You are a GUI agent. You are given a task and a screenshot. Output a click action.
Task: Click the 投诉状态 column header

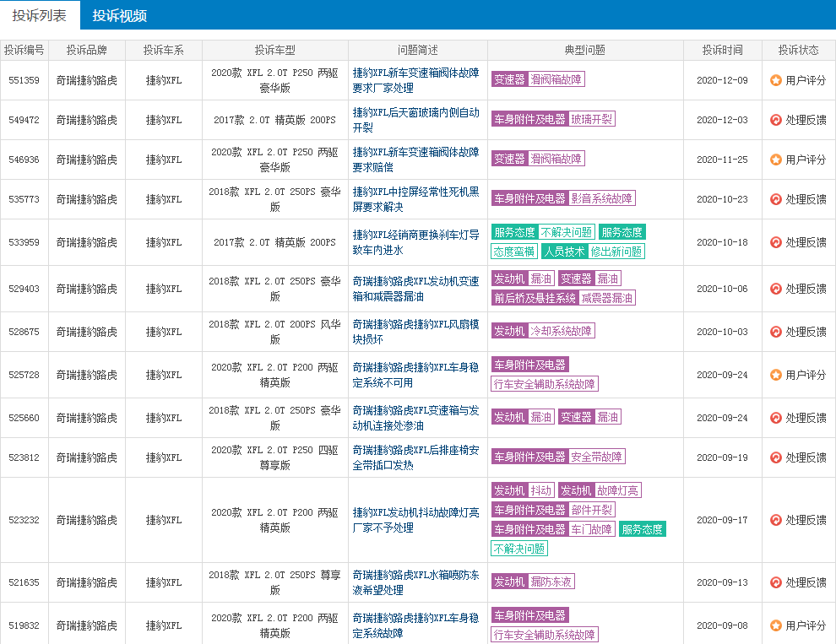coord(799,50)
